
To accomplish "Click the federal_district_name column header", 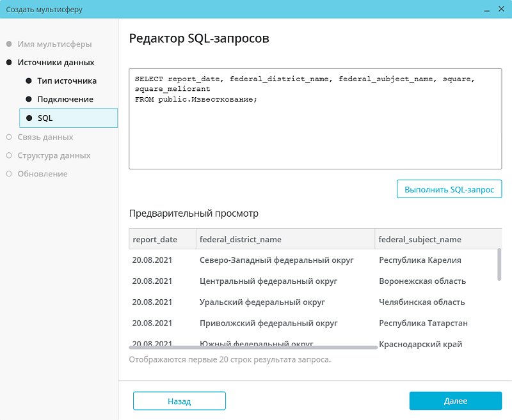I will 241,240.
